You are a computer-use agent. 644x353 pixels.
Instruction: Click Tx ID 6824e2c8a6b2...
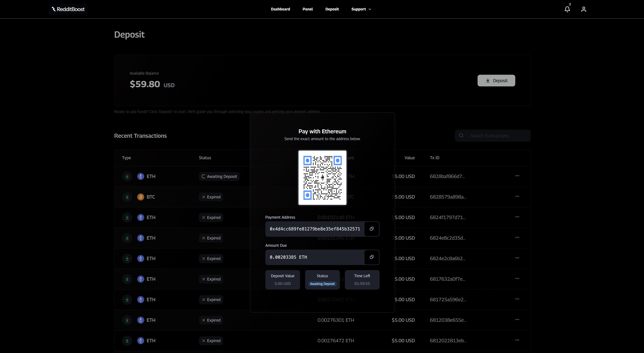tap(447, 259)
